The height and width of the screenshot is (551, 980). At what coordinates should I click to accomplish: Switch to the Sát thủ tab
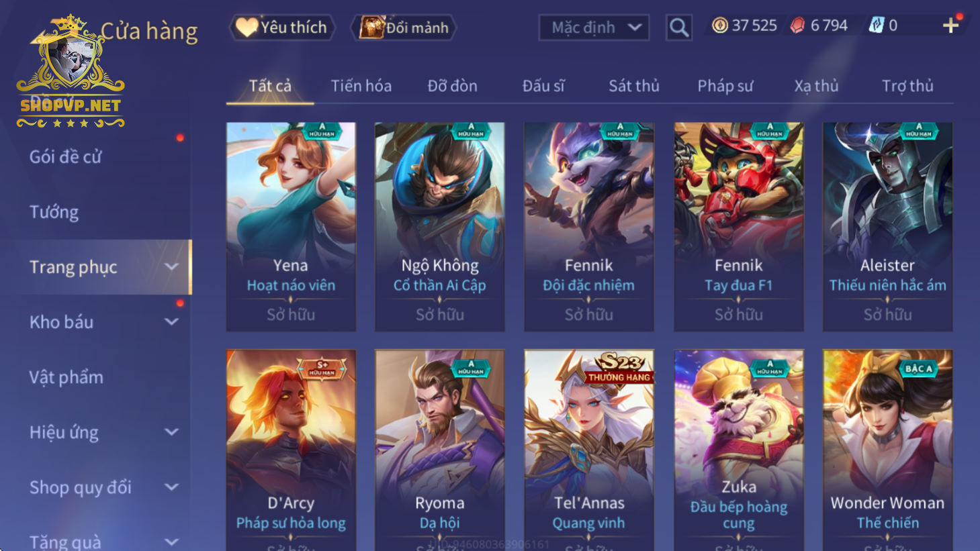pyautogui.click(x=633, y=86)
